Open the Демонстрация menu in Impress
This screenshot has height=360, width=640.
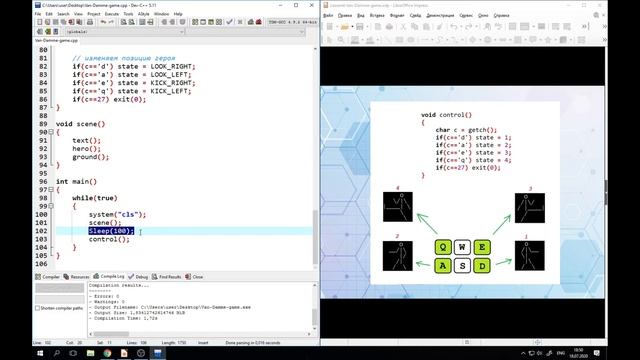click(440, 16)
